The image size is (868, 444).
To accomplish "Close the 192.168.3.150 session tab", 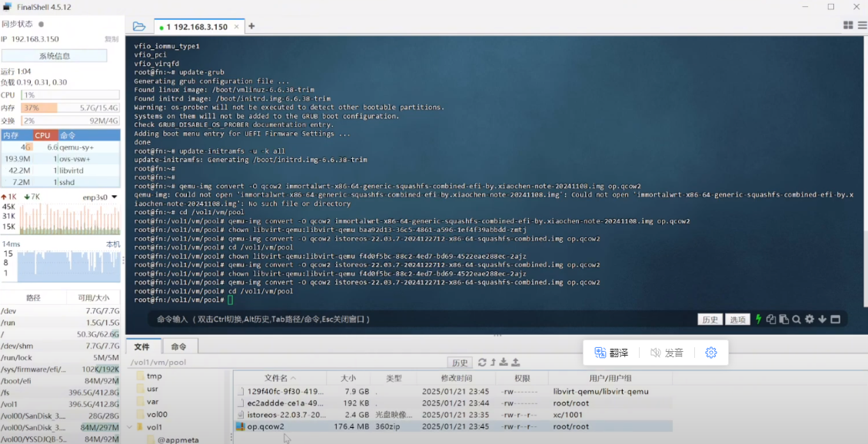I will [235, 27].
